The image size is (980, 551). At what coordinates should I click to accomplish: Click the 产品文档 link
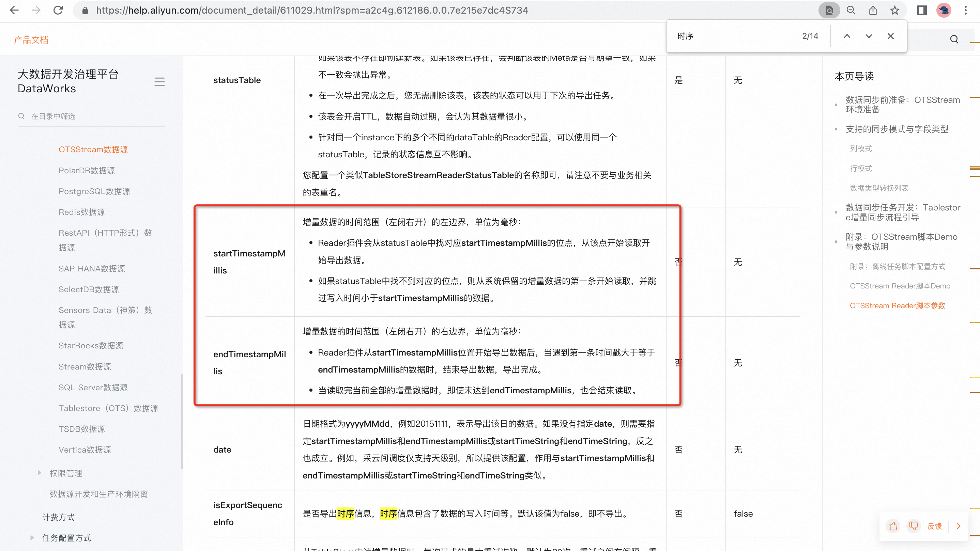coord(31,40)
